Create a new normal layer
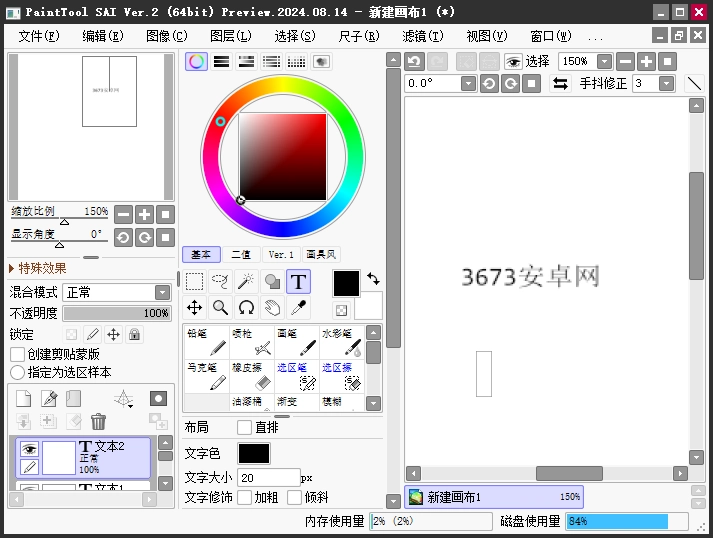 (x=24, y=399)
